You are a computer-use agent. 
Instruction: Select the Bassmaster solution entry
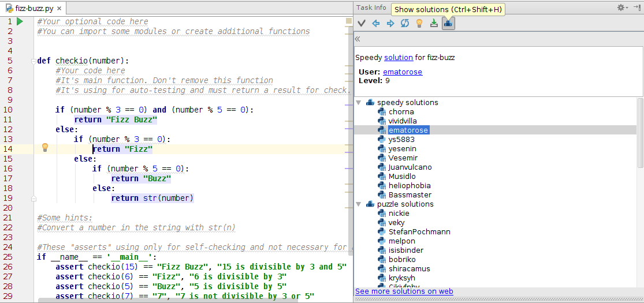410,194
